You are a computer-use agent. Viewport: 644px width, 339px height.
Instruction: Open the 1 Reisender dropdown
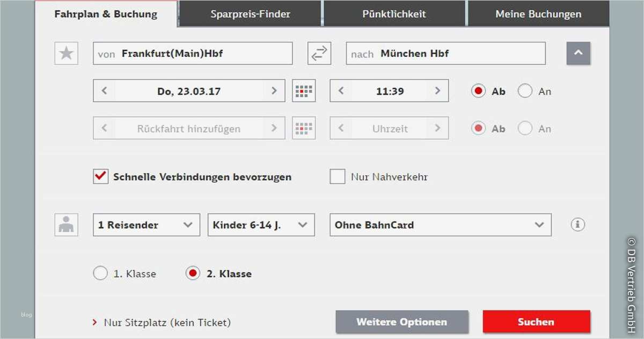tap(146, 225)
